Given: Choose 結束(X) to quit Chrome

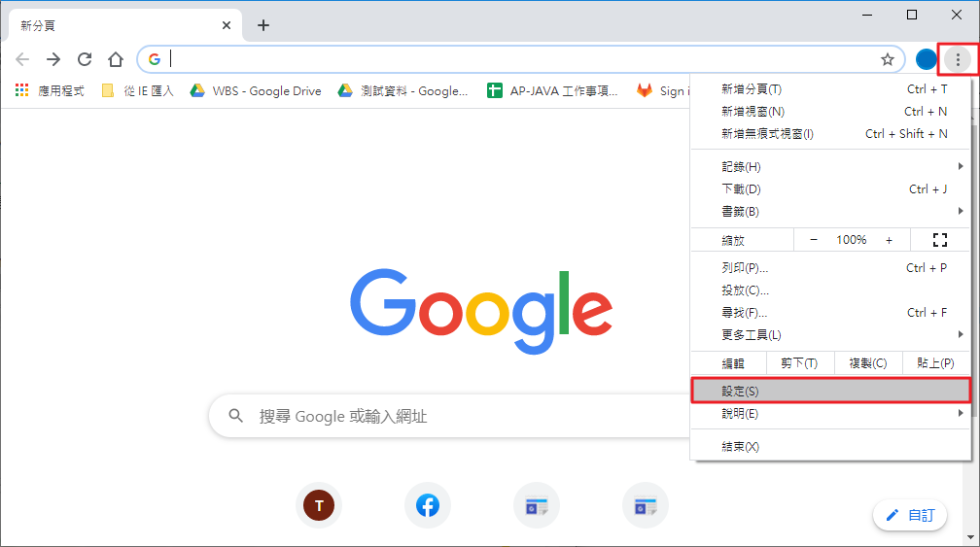Looking at the screenshot, I should pos(831,447).
